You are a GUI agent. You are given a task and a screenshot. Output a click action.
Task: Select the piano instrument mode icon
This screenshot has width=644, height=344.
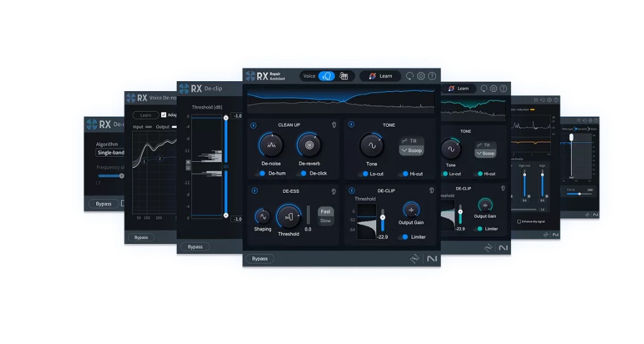coord(344,76)
